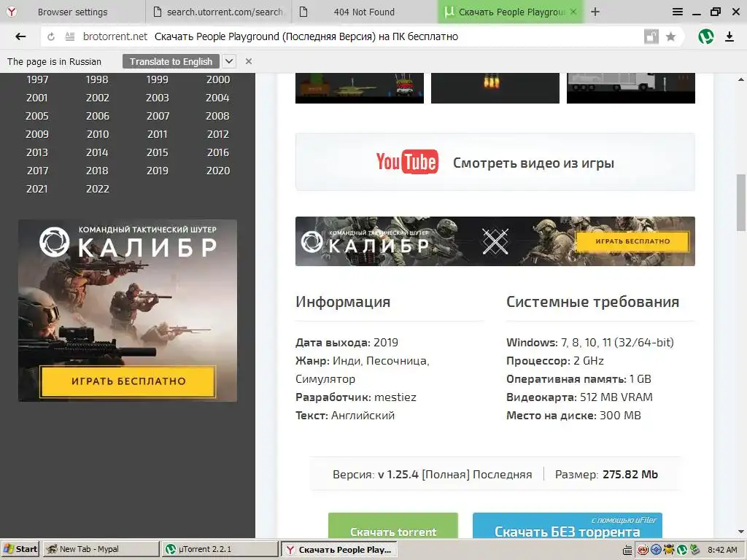
Task: Select year 2013 in the sidebar
Action: coord(37,152)
